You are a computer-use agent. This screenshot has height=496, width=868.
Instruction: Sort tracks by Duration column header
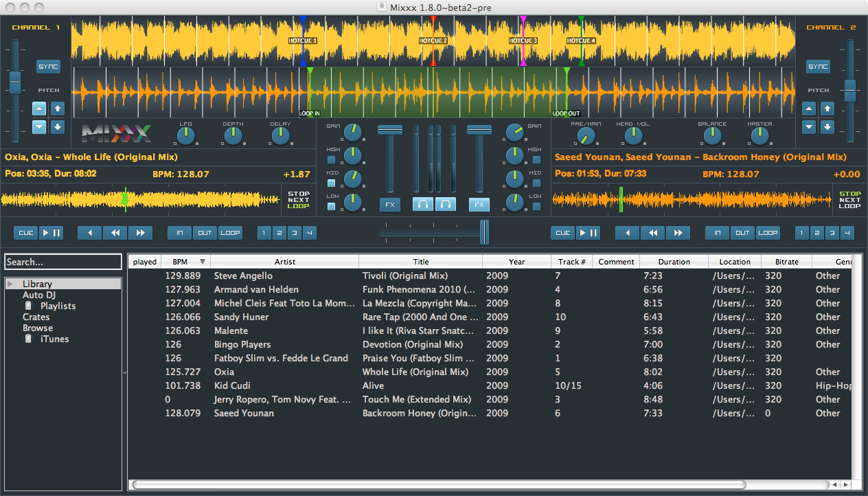tap(674, 262)
